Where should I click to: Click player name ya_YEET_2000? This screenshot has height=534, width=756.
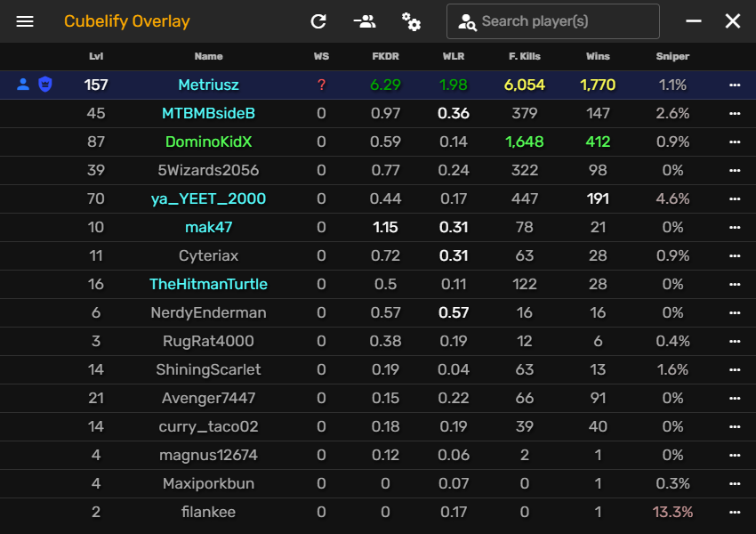point(208,198)
